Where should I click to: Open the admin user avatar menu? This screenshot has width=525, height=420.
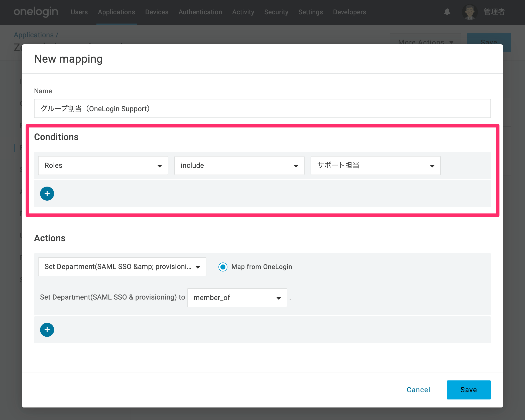pyautogui.click(x=470, y=12)
